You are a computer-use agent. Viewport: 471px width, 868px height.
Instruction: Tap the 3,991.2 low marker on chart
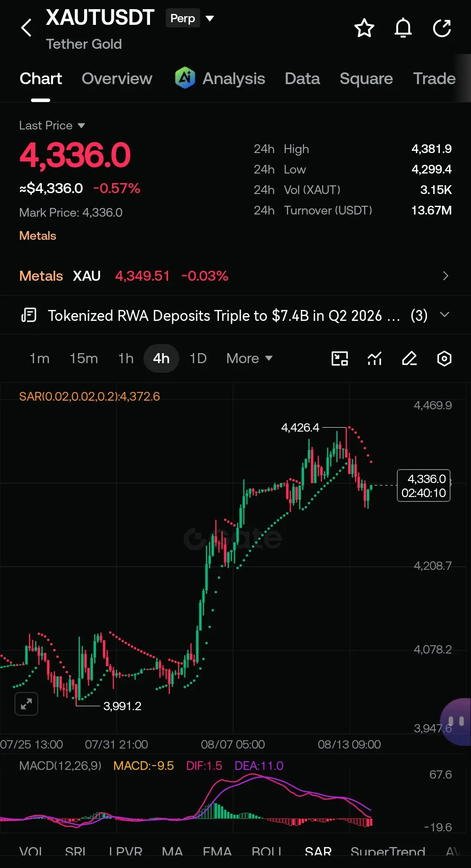point(122,706)
